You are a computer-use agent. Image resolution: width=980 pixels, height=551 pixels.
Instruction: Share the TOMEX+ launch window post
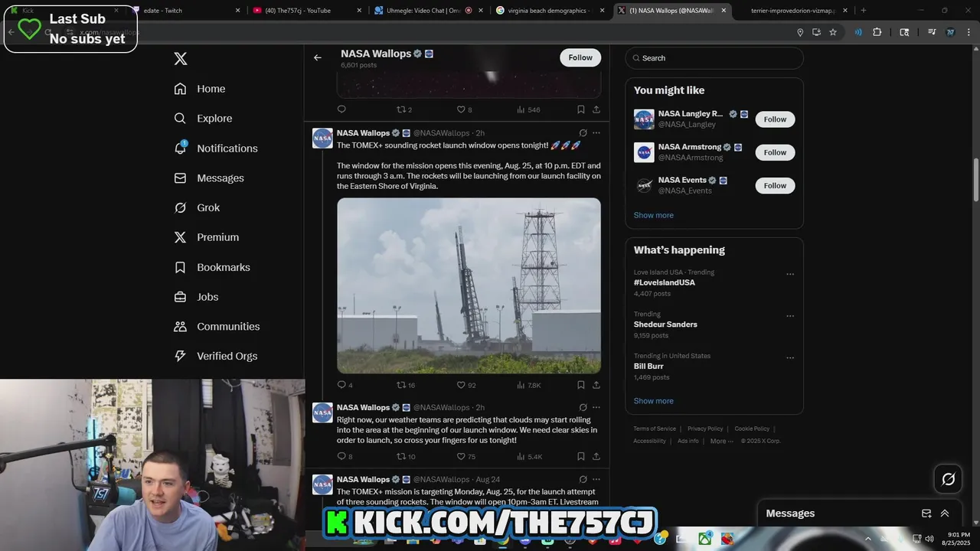coord(596,385)
